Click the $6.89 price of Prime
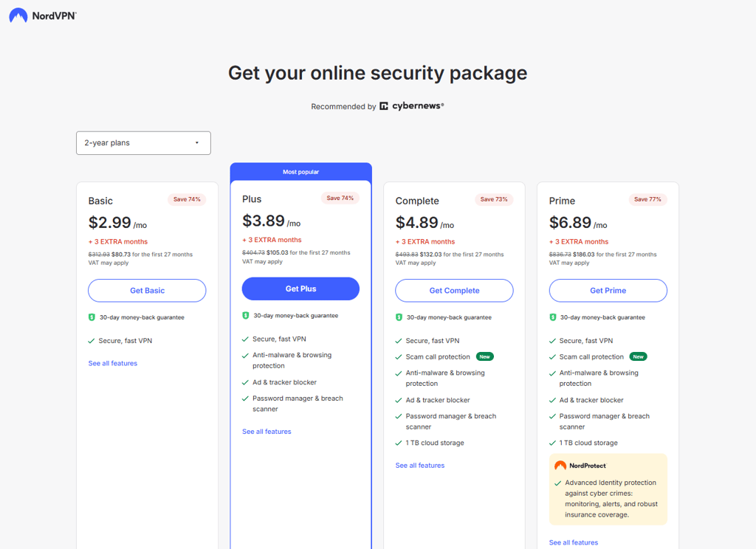The width and height of the screenshot is (756, 549). [x=570, y=223]
